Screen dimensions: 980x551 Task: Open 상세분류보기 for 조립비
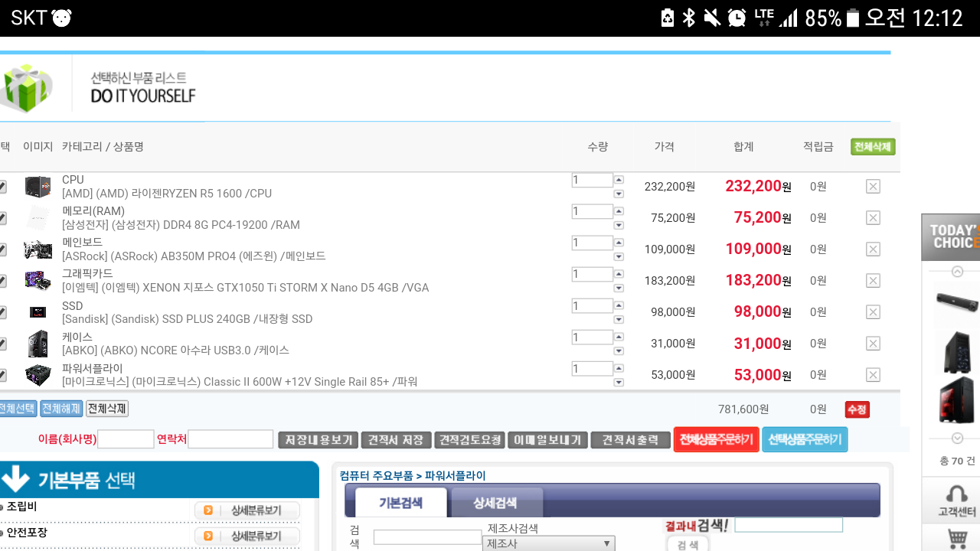247,510
